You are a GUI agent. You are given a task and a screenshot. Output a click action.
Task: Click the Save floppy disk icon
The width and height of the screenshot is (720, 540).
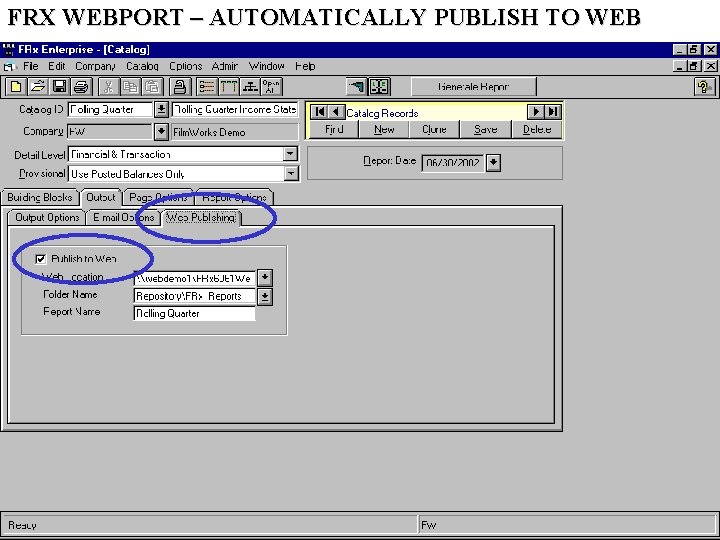click(60, 87)
